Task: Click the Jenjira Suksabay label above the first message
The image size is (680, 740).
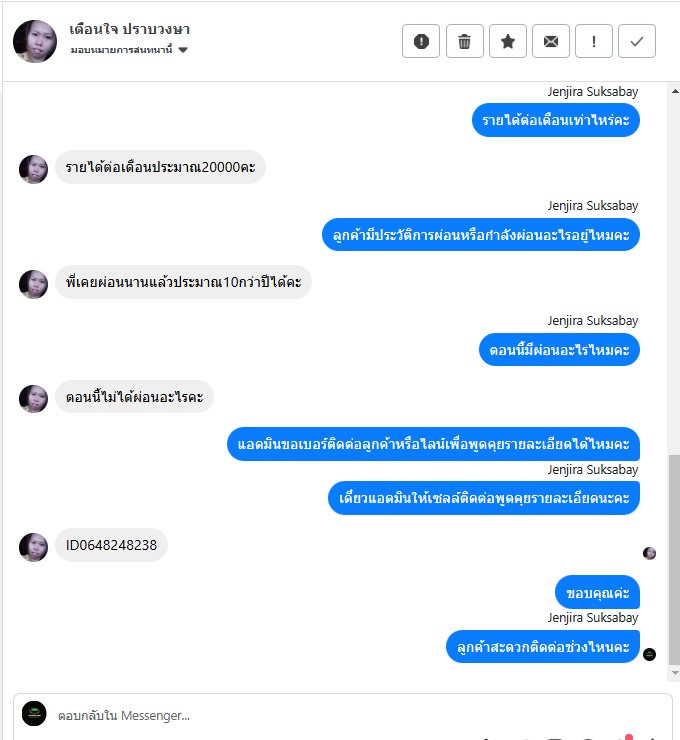Action: point(593,92)
